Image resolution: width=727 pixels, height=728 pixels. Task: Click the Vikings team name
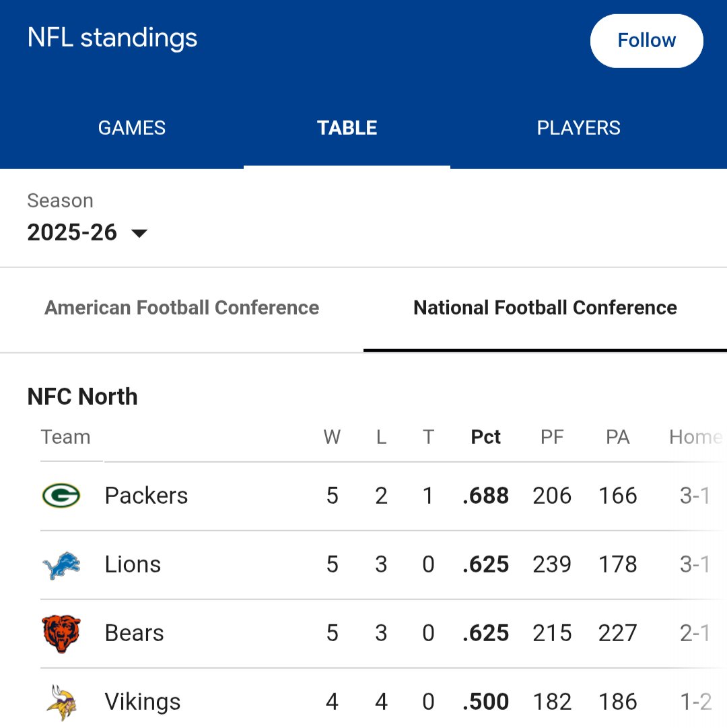[143, 702]
